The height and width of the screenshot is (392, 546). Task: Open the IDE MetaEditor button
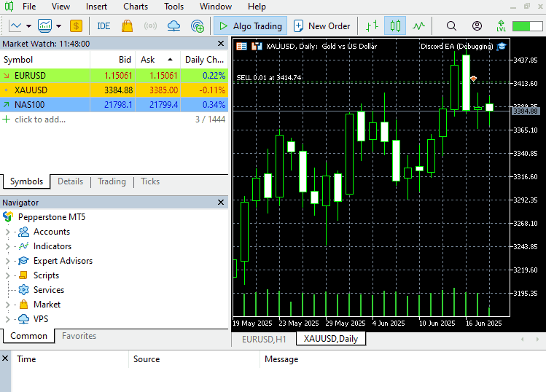tap(104, 26)
